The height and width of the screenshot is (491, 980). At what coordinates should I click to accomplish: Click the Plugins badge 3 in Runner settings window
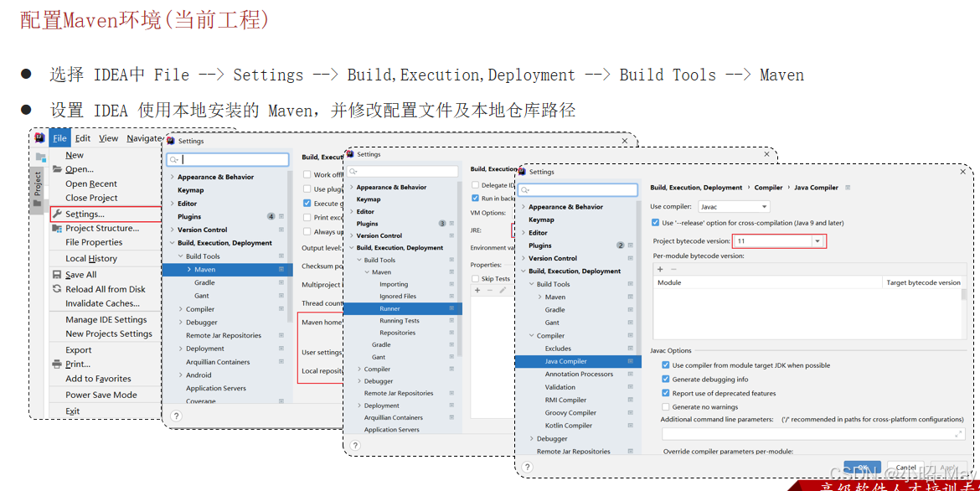pyautogui.click(x=442, y=223)
